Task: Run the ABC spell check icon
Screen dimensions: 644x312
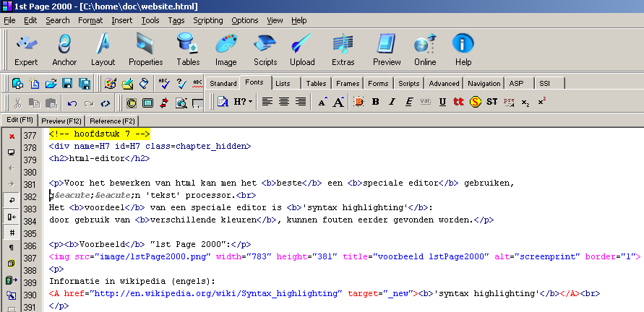Action: [x=165, y=84]
